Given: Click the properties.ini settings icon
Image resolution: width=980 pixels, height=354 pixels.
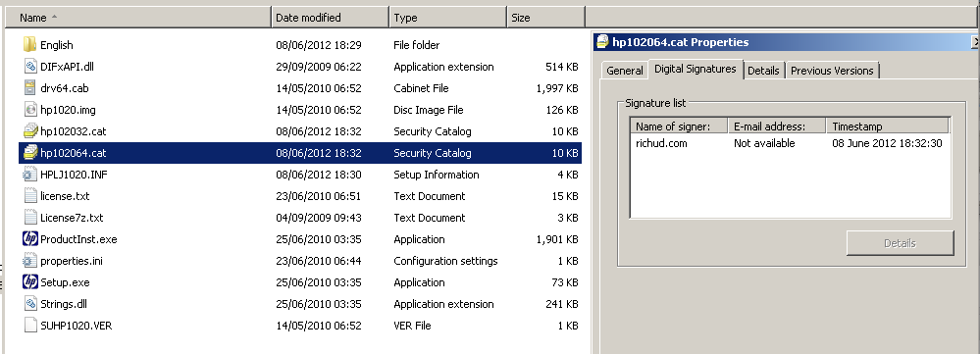Looking at the screenshot, I should click(x=30, y=260).
